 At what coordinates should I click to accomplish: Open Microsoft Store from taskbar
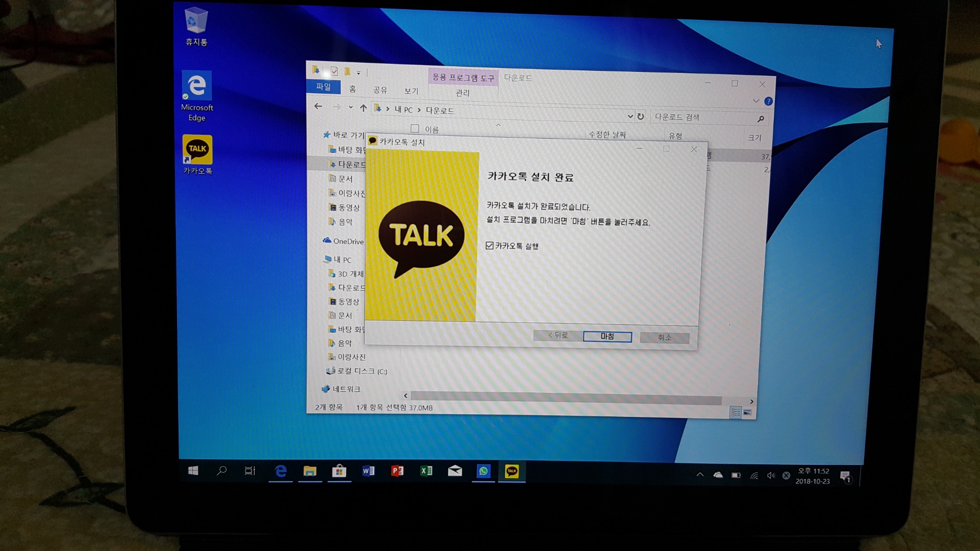pyautogui.click(x=339, y=471)
